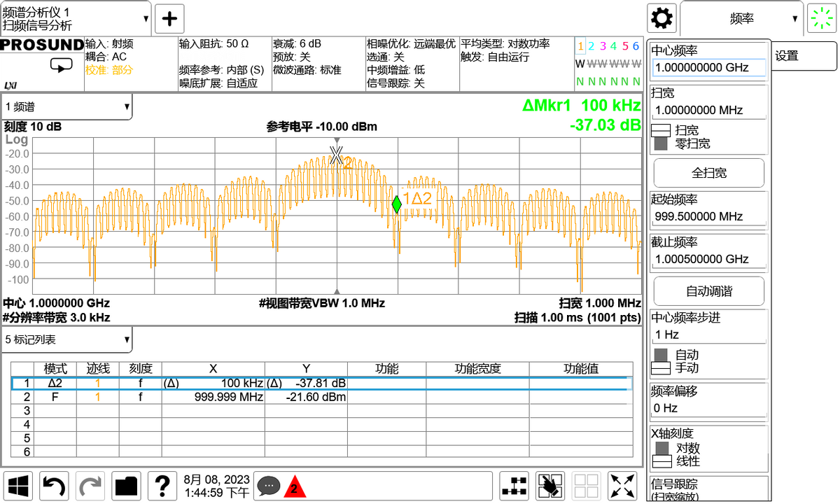Click the touch hand icon
The image size is (840, 504).
coord(550,485)
